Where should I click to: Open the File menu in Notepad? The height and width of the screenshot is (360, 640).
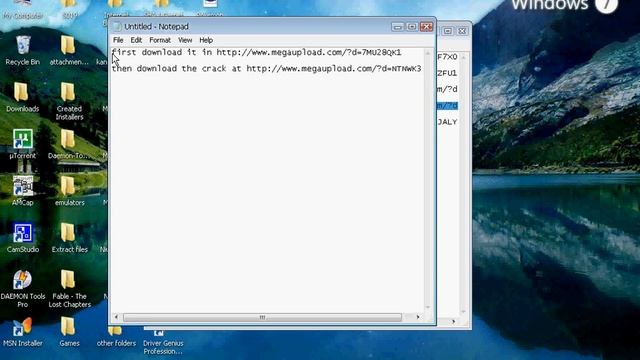pyautogui.click(x=118, y=40)
